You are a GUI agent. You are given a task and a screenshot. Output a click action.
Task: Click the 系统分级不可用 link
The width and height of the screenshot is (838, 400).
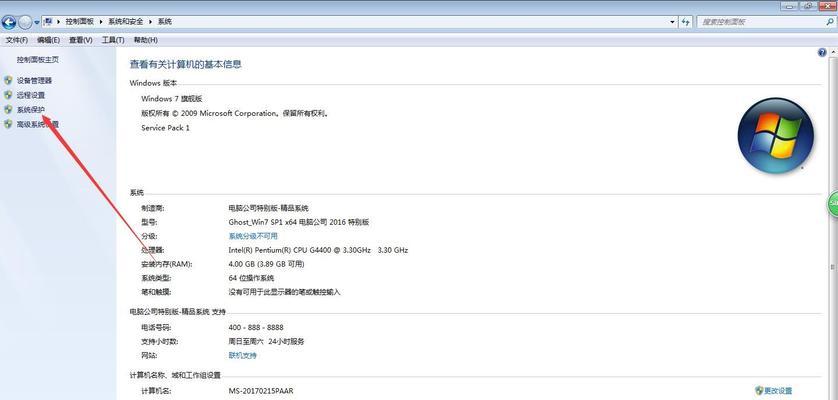point(253,236)
